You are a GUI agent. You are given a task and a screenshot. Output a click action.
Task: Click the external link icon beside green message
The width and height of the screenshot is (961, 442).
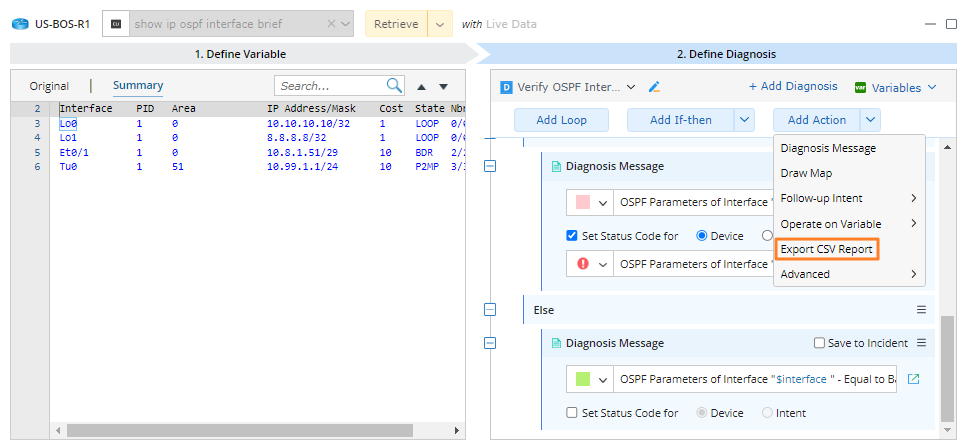coord(912,379)
